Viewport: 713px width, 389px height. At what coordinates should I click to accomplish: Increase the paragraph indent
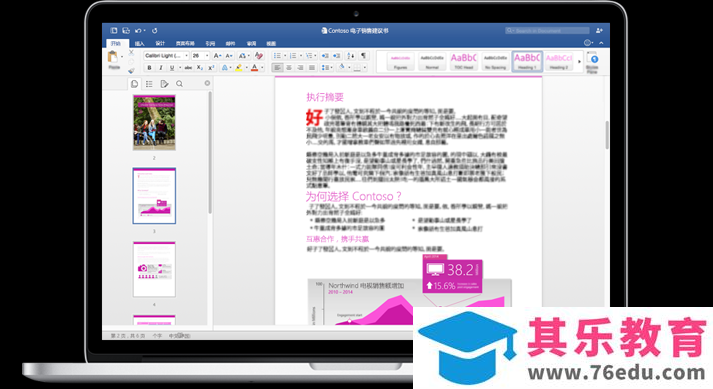[336, 56]
